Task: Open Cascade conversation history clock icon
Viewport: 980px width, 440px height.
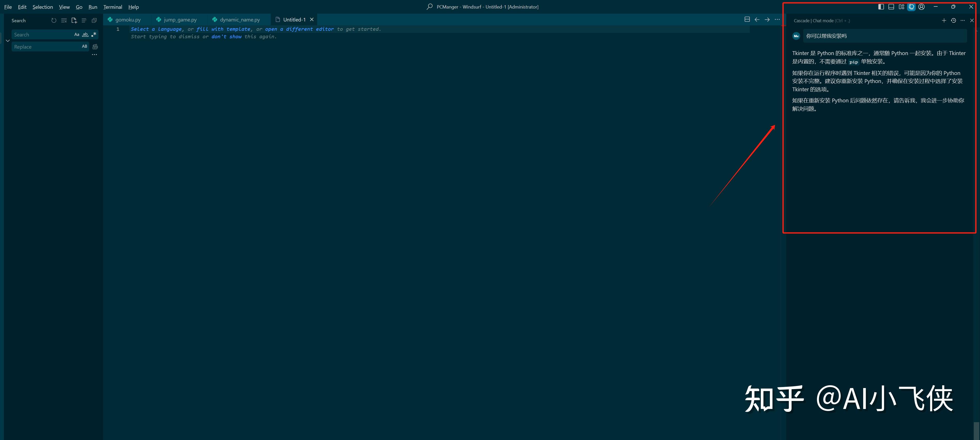Action: tap(953, 21)
